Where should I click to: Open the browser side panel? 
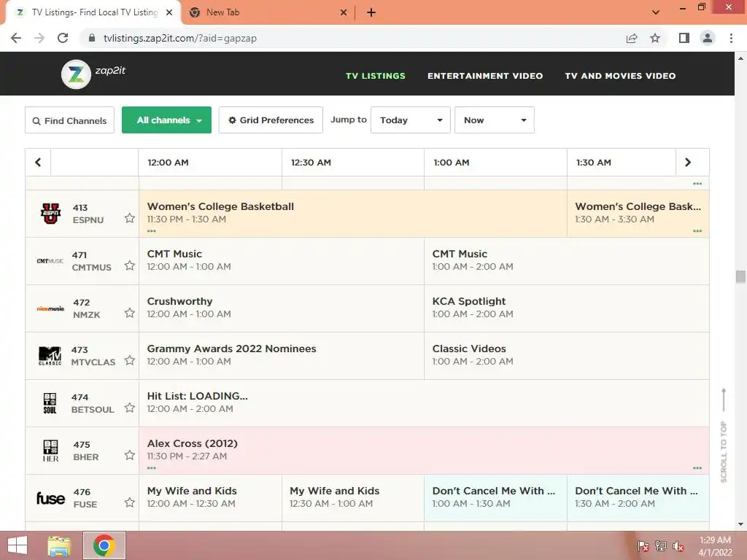coord(684,38)
